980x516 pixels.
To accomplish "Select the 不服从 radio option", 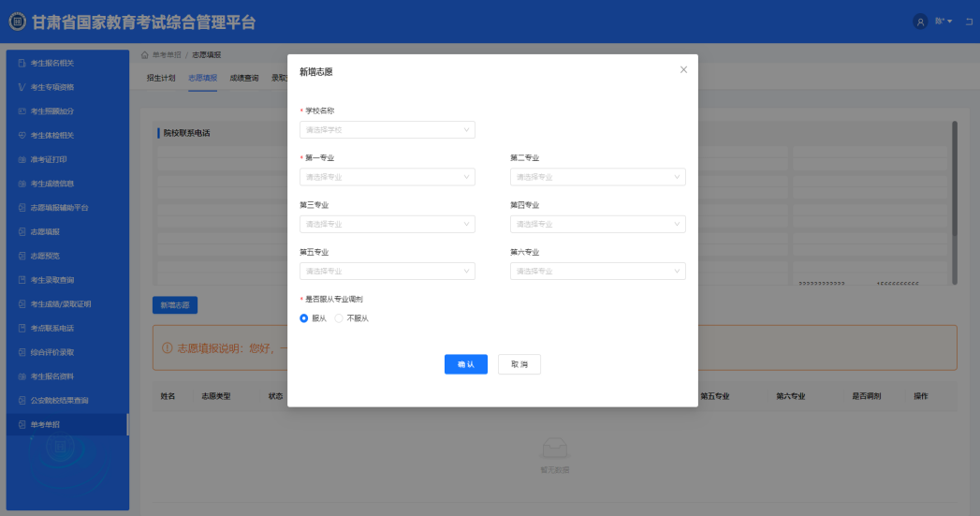I will 339,318.
